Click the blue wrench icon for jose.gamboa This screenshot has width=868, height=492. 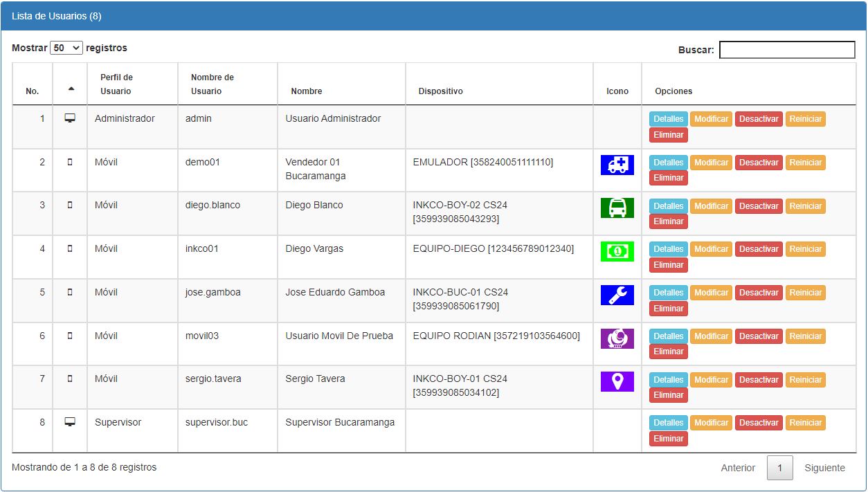(x=617, y=295)
